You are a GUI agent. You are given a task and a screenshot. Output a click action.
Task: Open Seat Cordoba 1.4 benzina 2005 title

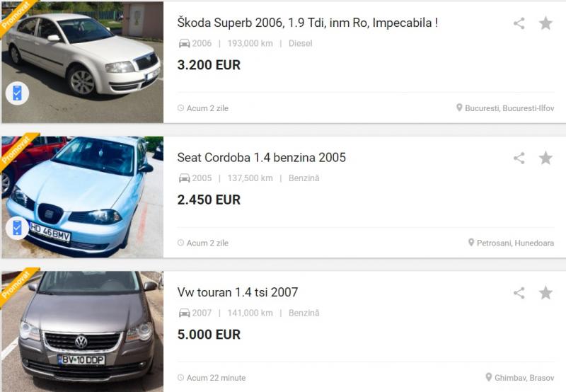coord(261,158)
